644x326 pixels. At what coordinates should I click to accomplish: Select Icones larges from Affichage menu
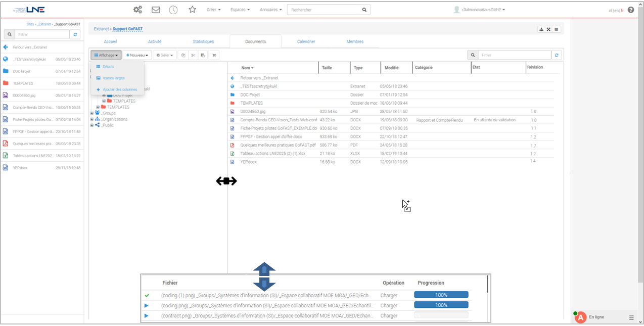click(x=113, y=78)
